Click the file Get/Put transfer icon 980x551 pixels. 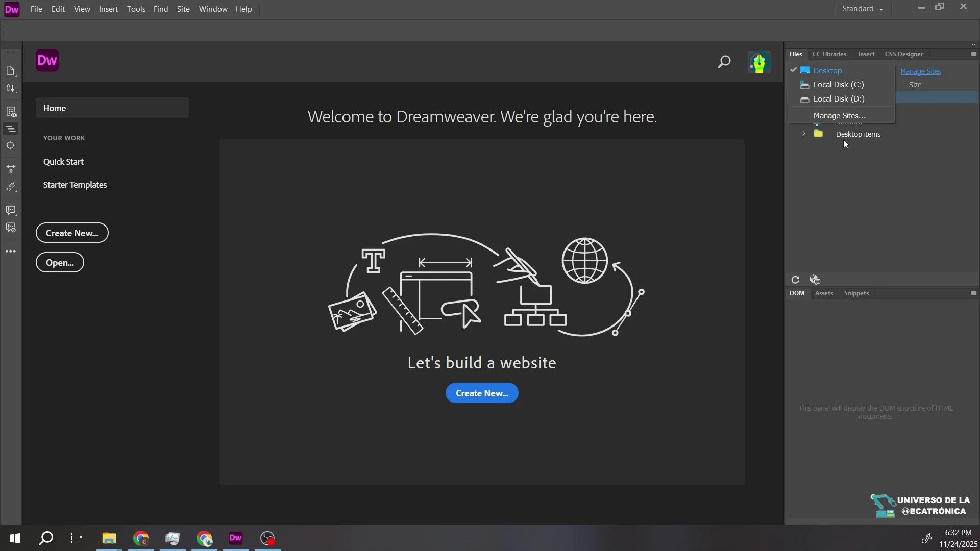[11, 88]
